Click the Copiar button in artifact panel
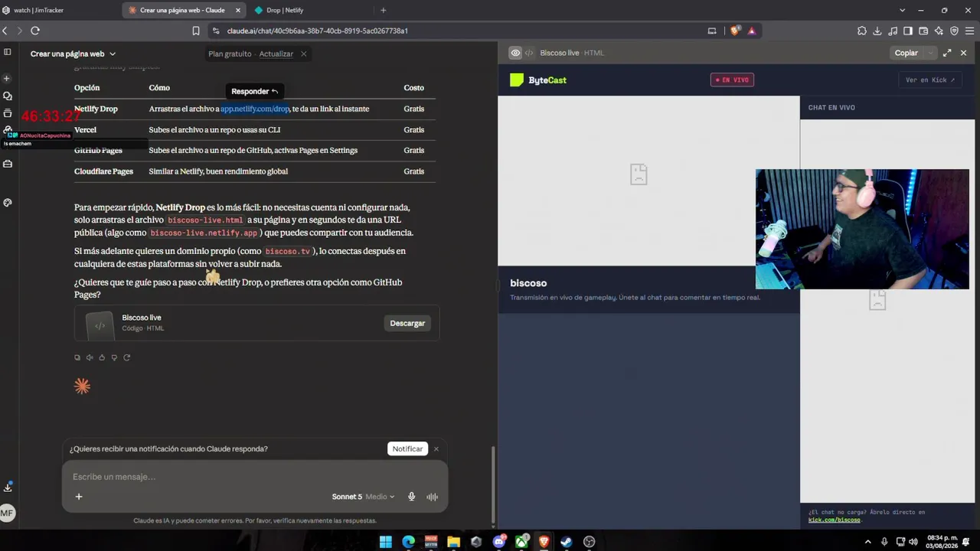 [906, 53]
